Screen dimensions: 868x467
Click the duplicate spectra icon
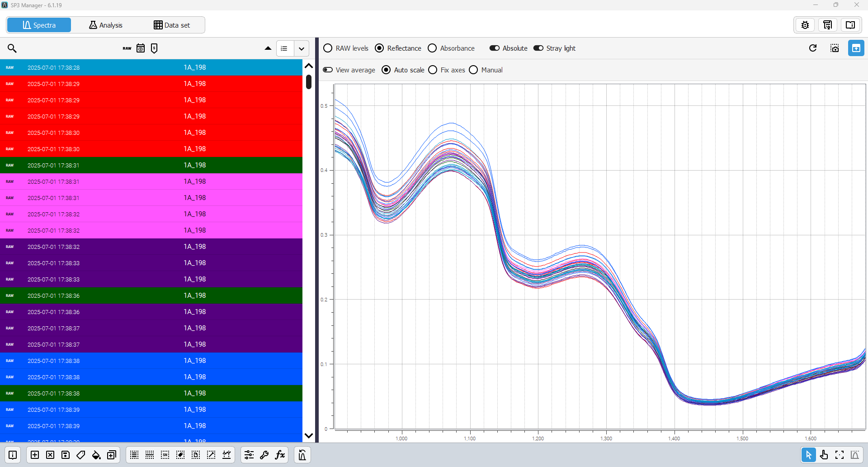pos(112,455)
